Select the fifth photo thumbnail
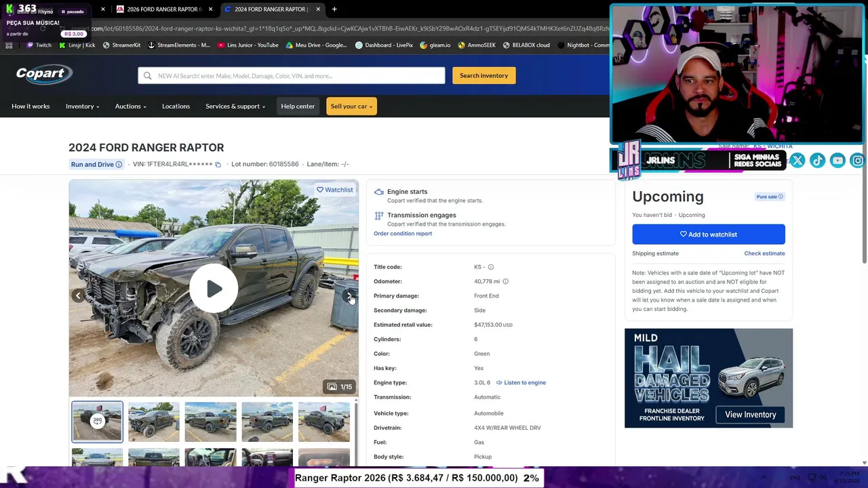This screenshot has width=868, height=488. click(324, 422)
